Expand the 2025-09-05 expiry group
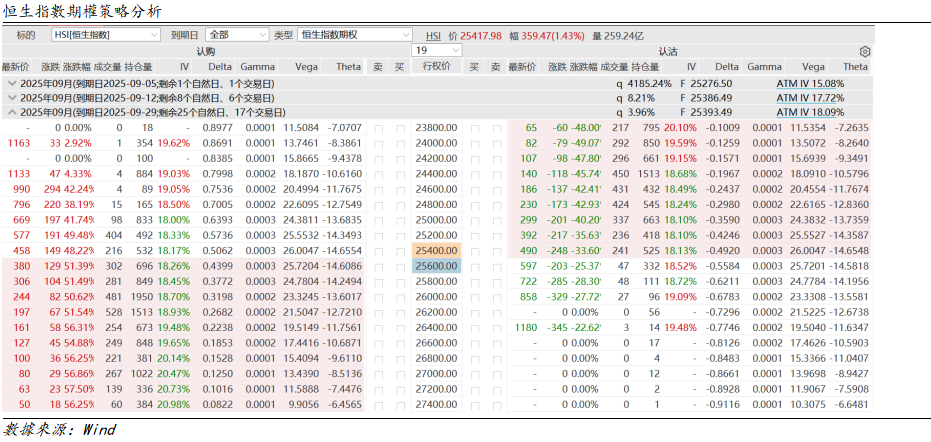This screenshot has width=931, height=442. 12,84
